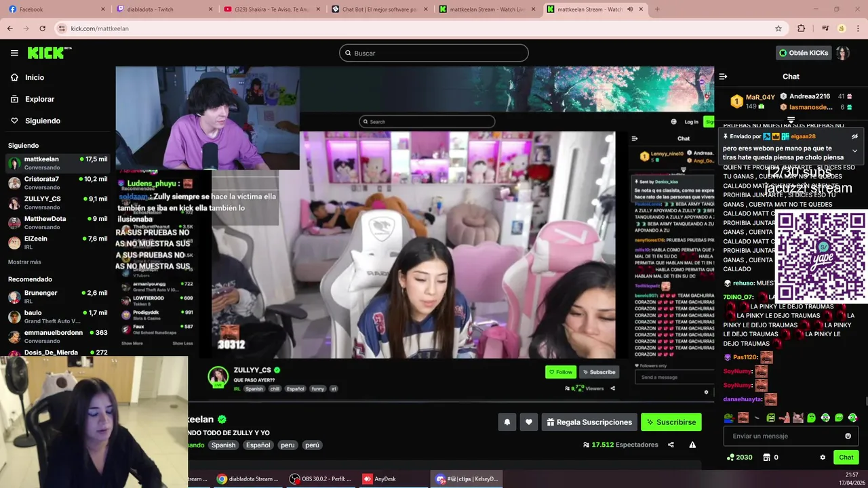
Task: Switch to diabladota - Twitch tab
Action: click(165, 9)
